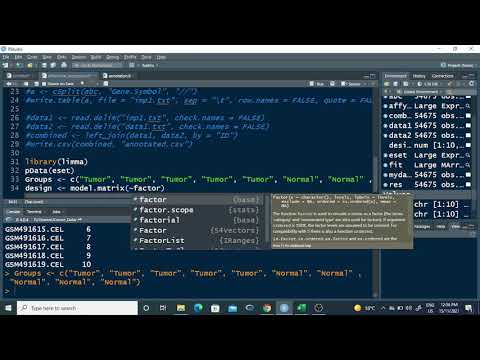Refresh the Environment pane
This screenshot has width=480, height=360.
[x=472, y=84]
